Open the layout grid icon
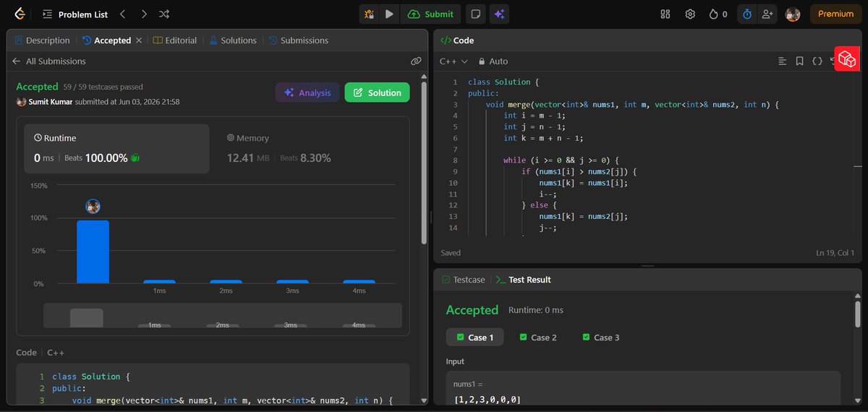The height and width of the screenshot is (412, 868). (x=665, y=14)
